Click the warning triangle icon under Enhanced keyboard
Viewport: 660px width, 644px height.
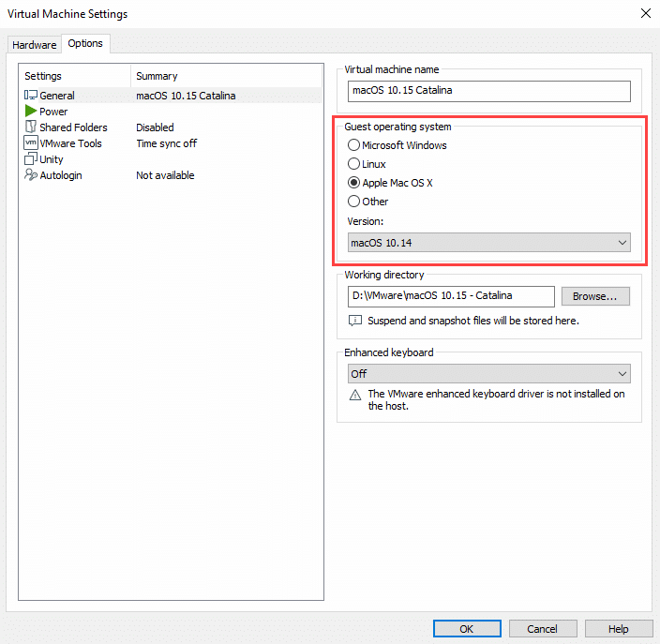(x=355, y=396)
